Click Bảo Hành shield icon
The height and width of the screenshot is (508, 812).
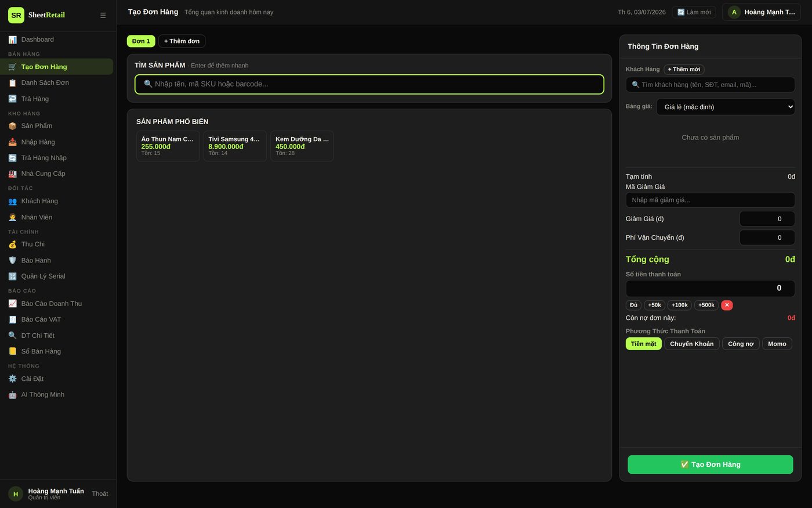12,260
